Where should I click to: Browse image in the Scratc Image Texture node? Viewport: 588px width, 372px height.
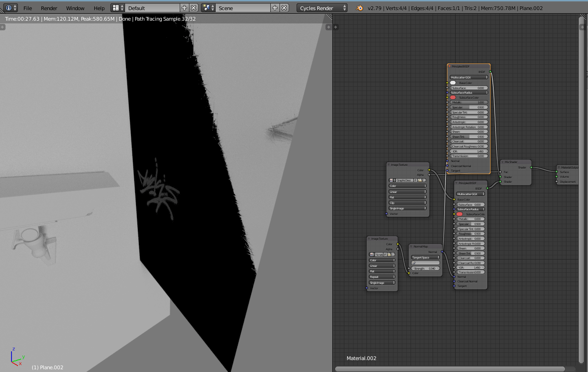(x=372, y=254)
